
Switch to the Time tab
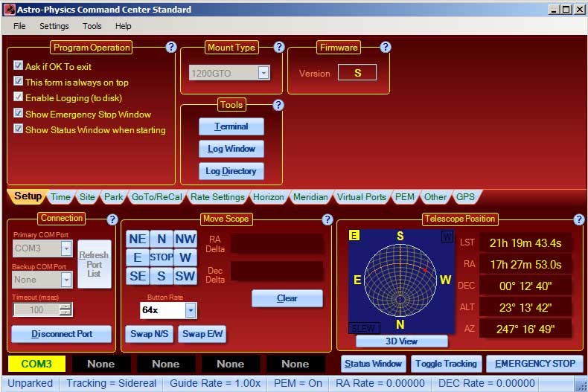[60, 197]
